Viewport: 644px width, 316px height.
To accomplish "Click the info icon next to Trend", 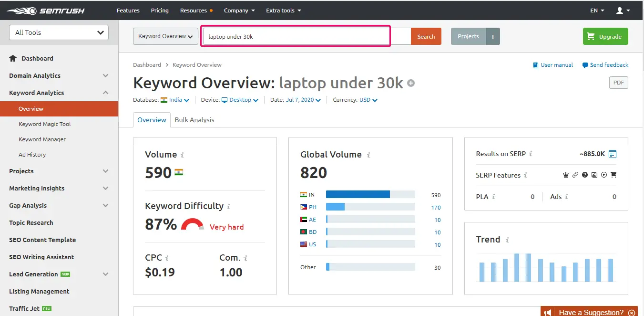I will point(508,240).
